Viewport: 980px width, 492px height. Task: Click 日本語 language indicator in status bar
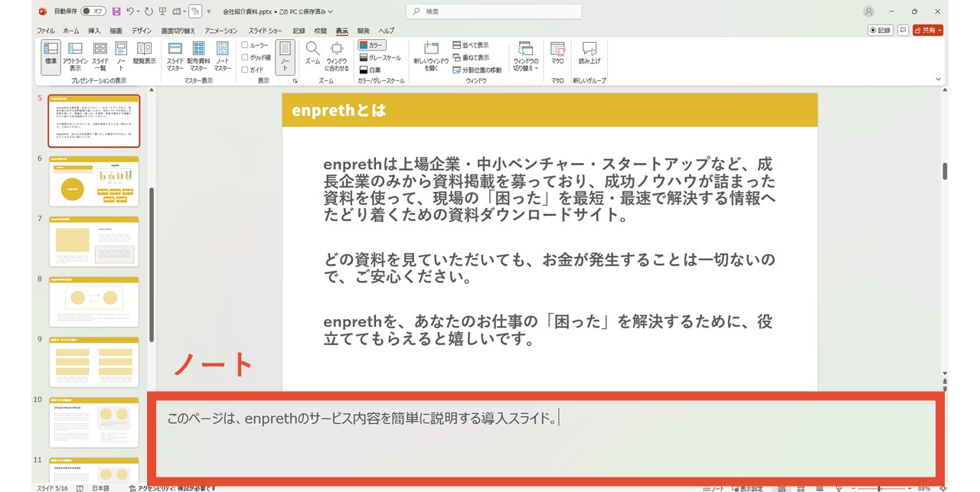pyautogui.click(x=101, y=487)
